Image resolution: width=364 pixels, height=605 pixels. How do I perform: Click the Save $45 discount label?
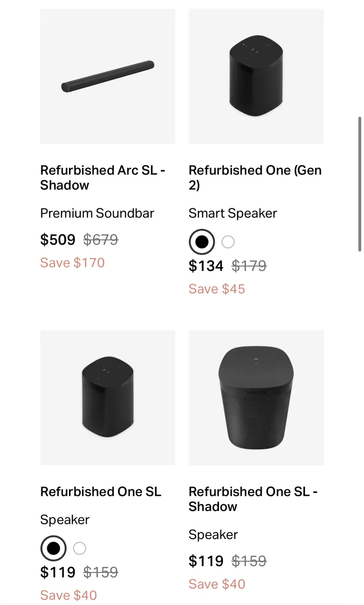pyautogui.click(x=217, y=289)
